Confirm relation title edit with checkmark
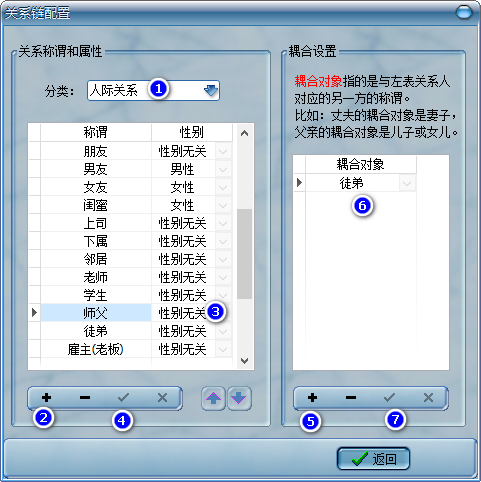 click(123, 397)
